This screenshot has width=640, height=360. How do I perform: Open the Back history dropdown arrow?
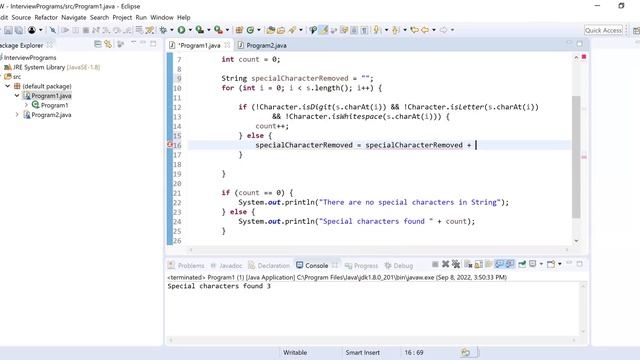click(434, 30)
